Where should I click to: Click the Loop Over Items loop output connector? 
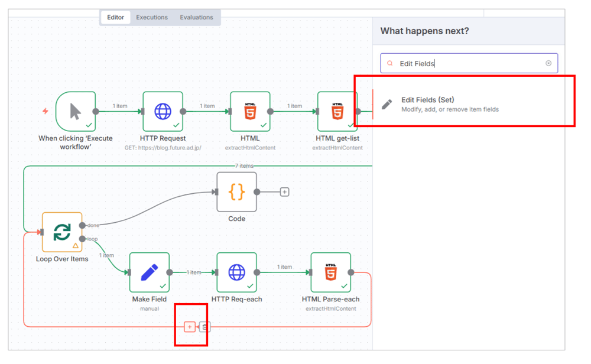82,239
